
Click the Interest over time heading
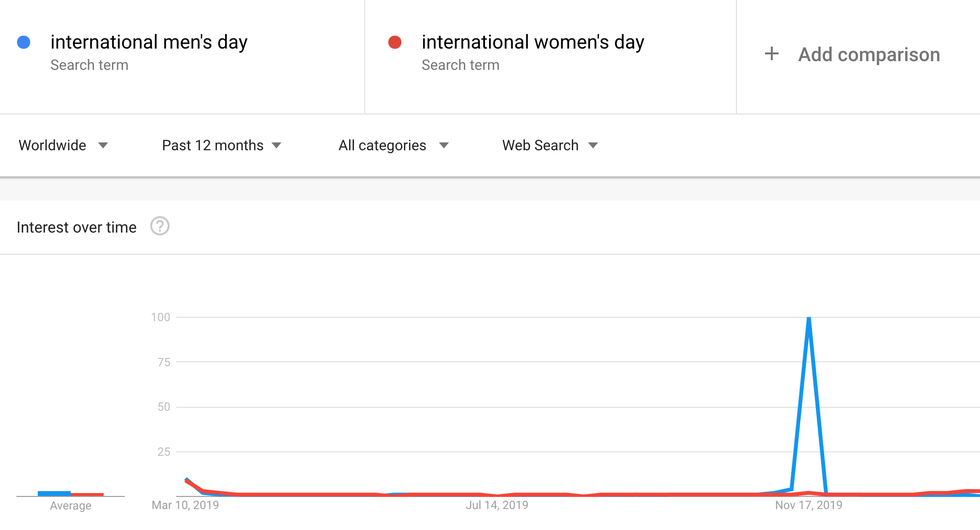click(x=76, y=227)
